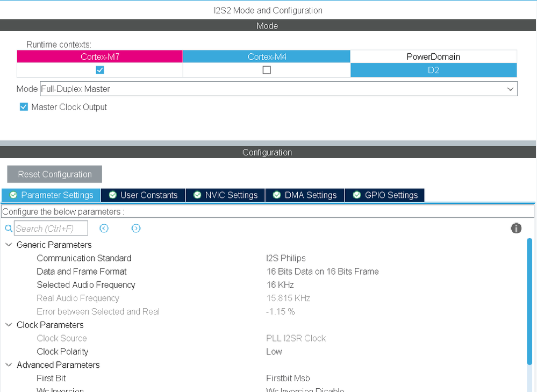Open the parameter info icon
Viewport: 537px width, 392px height.
(516, 228)
